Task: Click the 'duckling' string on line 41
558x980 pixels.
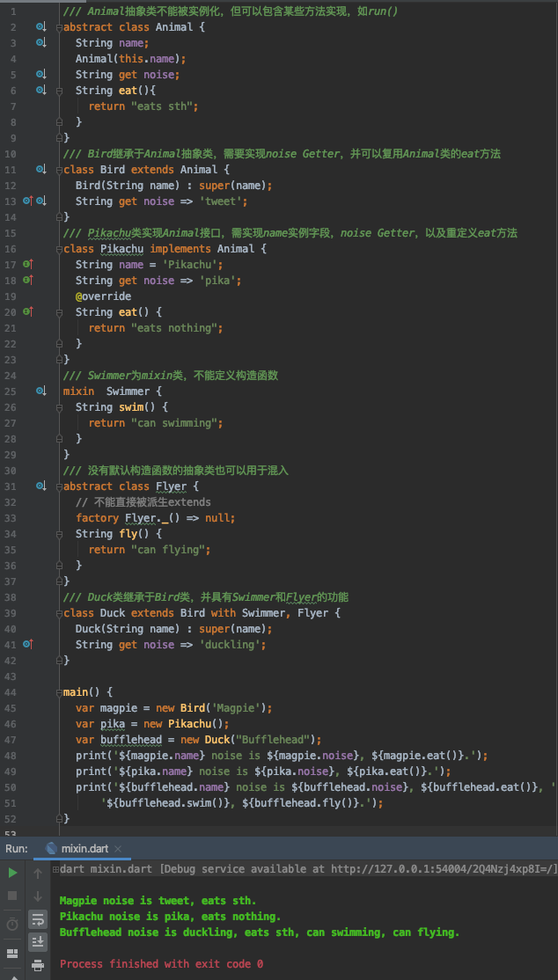Action: pos(230,644)
